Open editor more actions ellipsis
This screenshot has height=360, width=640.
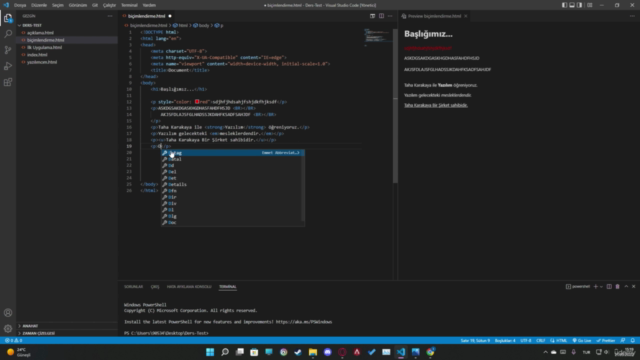coord(390,16)
